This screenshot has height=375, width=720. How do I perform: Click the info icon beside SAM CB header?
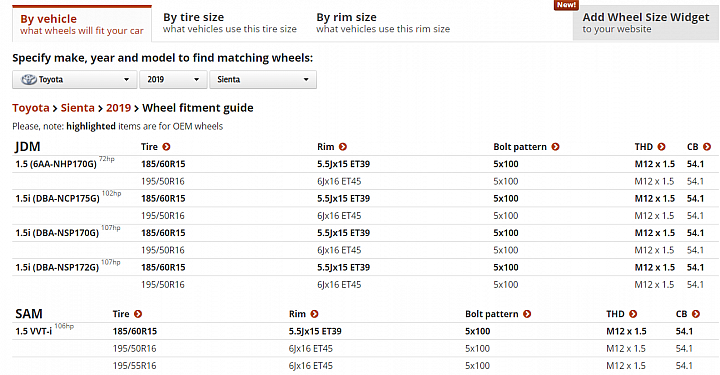(696, 314)
